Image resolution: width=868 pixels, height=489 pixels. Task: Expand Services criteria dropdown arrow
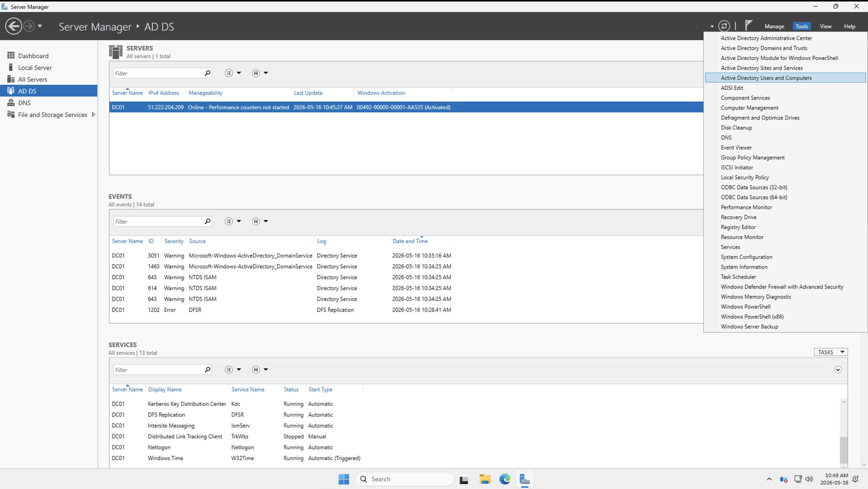pyautogui.click(x=239, y=370)
